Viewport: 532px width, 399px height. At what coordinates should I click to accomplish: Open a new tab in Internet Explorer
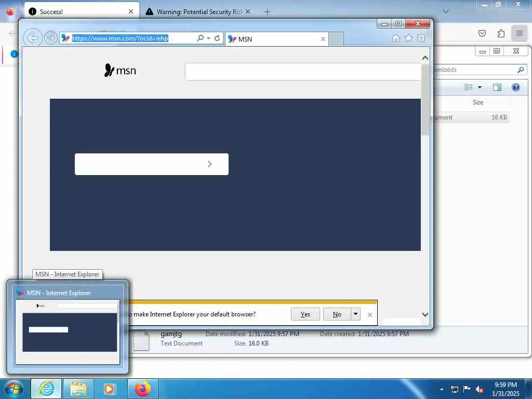(x=336, y=39)
